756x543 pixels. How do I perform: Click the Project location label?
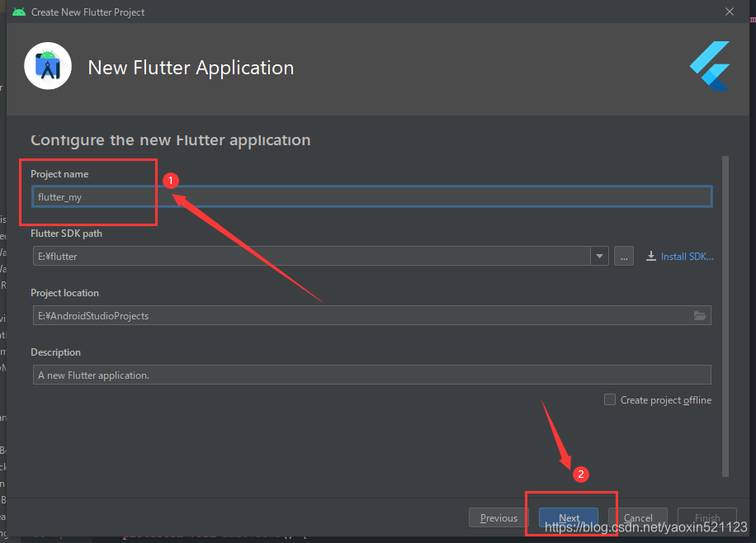pos(64,293)
